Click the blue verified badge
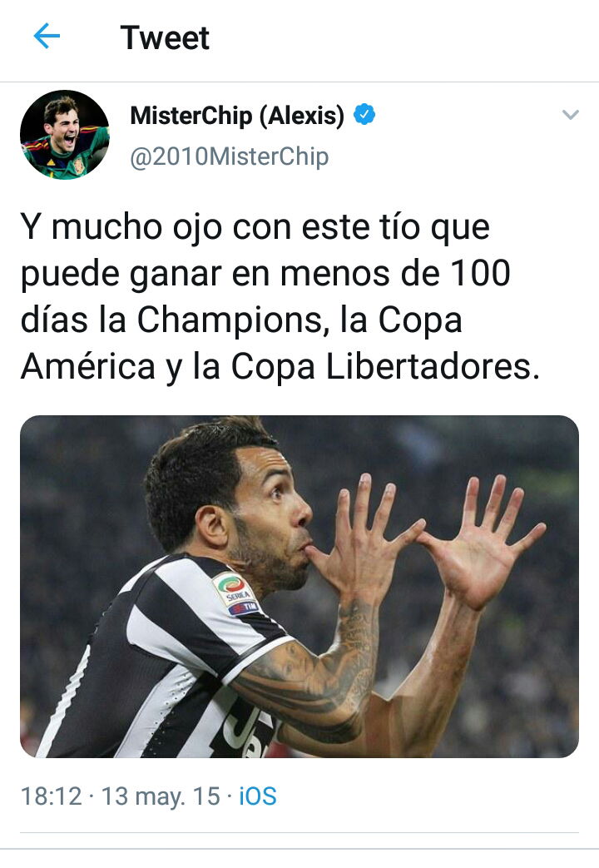 (364, 115)
